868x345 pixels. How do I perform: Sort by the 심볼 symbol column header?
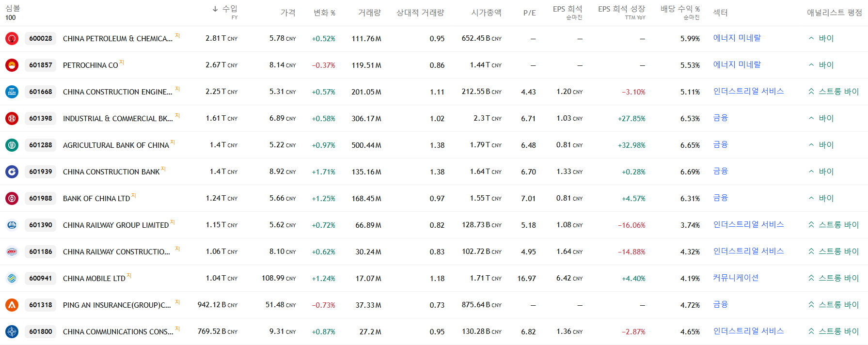tap(13, 9)
